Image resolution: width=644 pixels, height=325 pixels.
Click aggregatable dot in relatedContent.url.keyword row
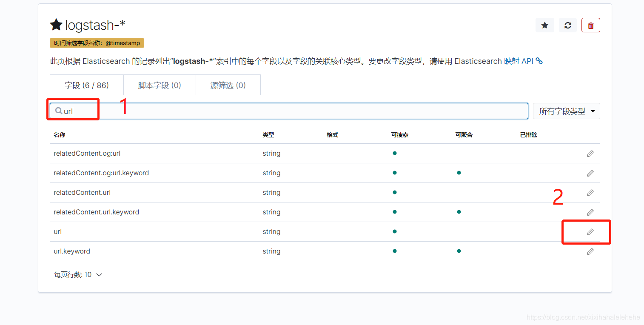point(459,212)
